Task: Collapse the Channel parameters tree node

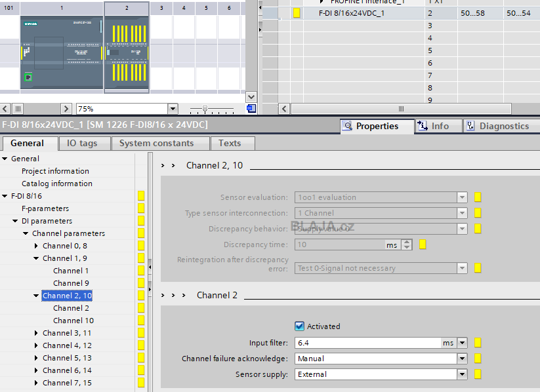Action: (26, 233)
